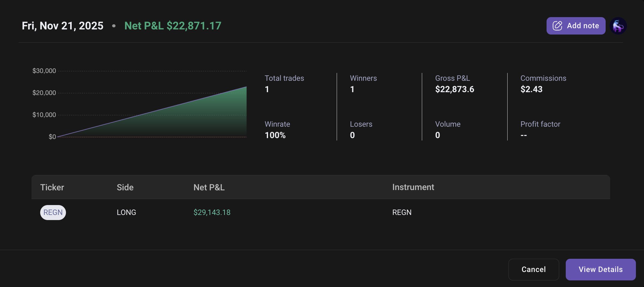Click the Gross P&L value $22,873.6
The image size is (644, 287).
455,89
